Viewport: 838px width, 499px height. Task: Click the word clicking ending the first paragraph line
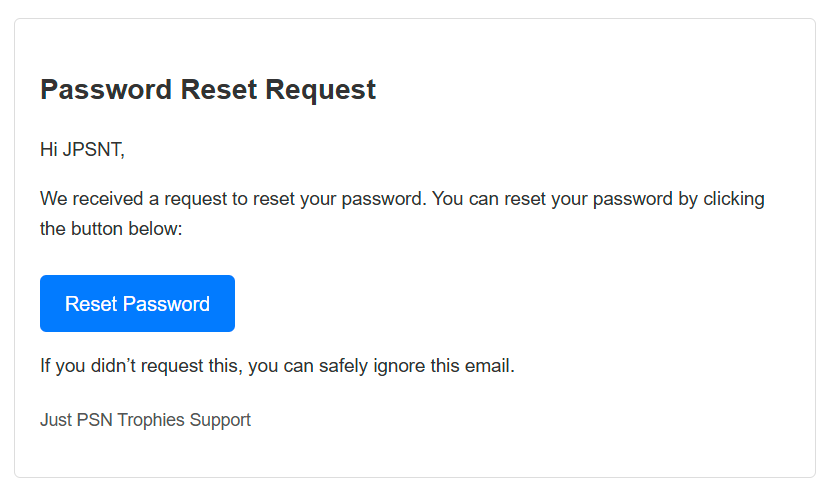(734, 199)
